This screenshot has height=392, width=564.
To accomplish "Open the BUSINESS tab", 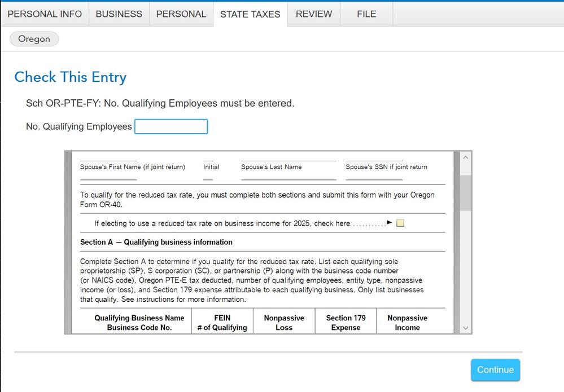I will pyautogui.click(x=119, y=14).
